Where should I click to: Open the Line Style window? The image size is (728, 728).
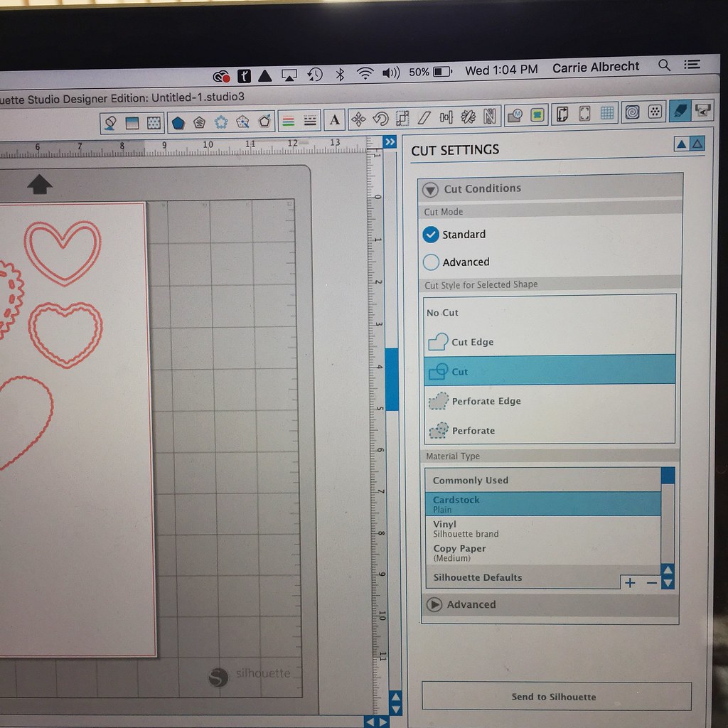pos(310,121)
